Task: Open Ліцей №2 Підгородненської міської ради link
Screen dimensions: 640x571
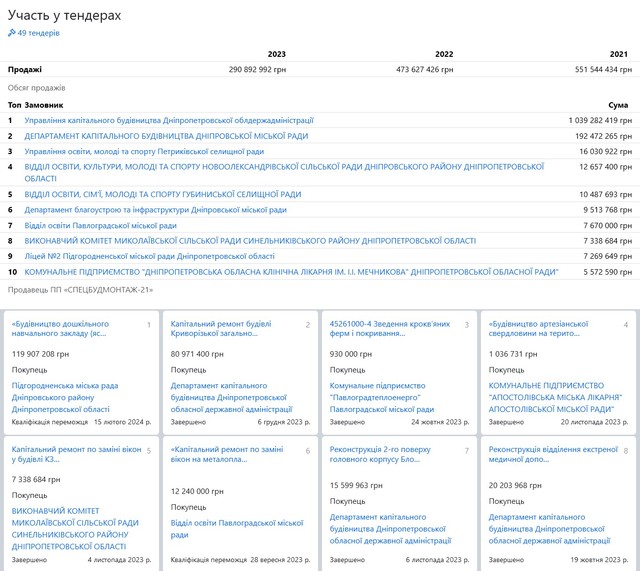Action: tap(149, 256)
